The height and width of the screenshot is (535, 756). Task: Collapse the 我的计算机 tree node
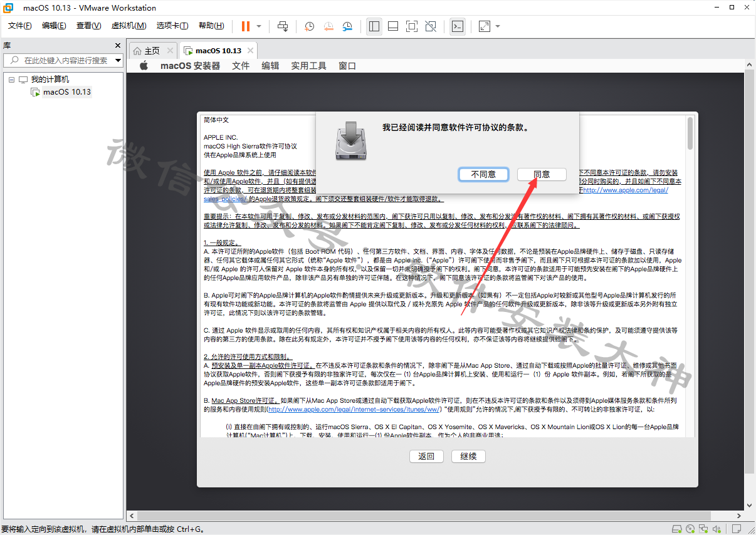[11, 80]
